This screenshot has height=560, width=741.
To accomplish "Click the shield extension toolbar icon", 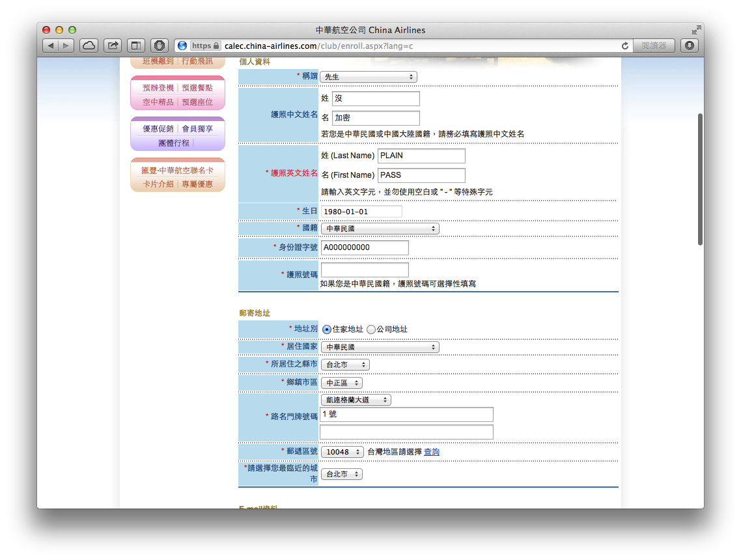I will click(x=160, y=46).
